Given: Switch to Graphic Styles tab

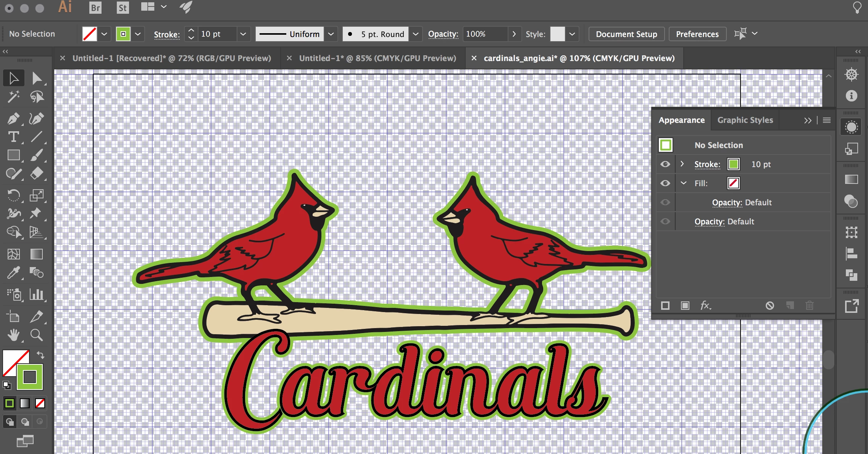Looking at the screenshot, I should [x=745, y=120].
